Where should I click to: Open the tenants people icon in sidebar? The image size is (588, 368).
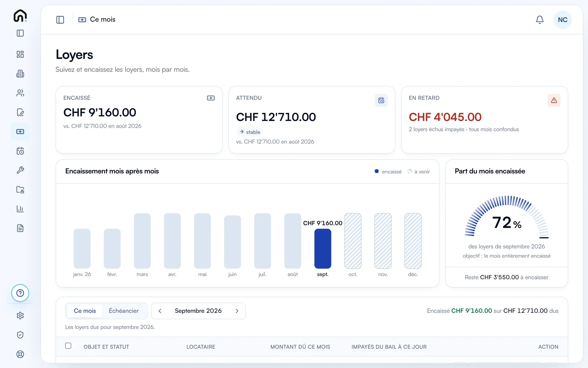(x=20, y=93)
